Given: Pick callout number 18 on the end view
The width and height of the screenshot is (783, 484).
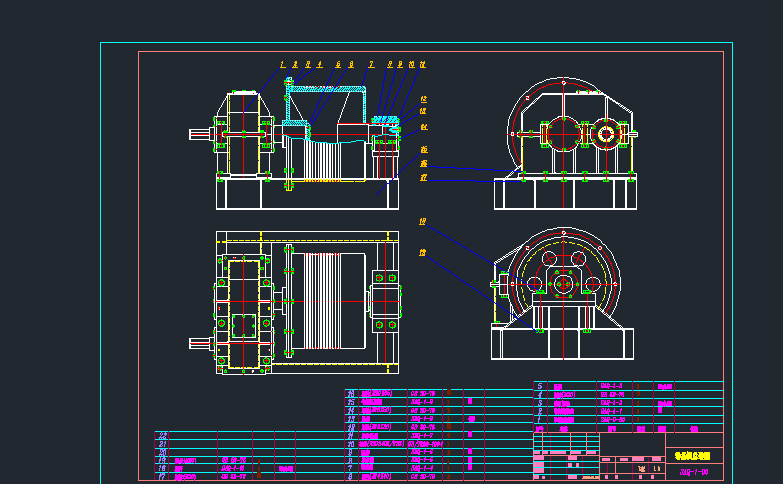Looking at the screenshot, I should click(x=422, y=221).
